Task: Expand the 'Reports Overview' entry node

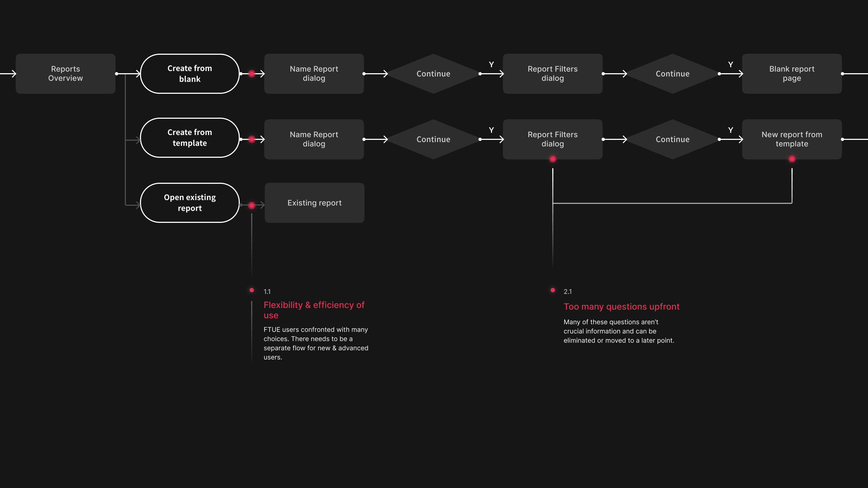Action: [x=66, y=73]
